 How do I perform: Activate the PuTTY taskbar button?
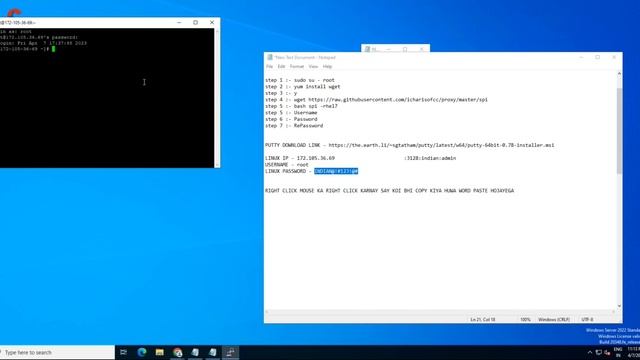(230, 352)
